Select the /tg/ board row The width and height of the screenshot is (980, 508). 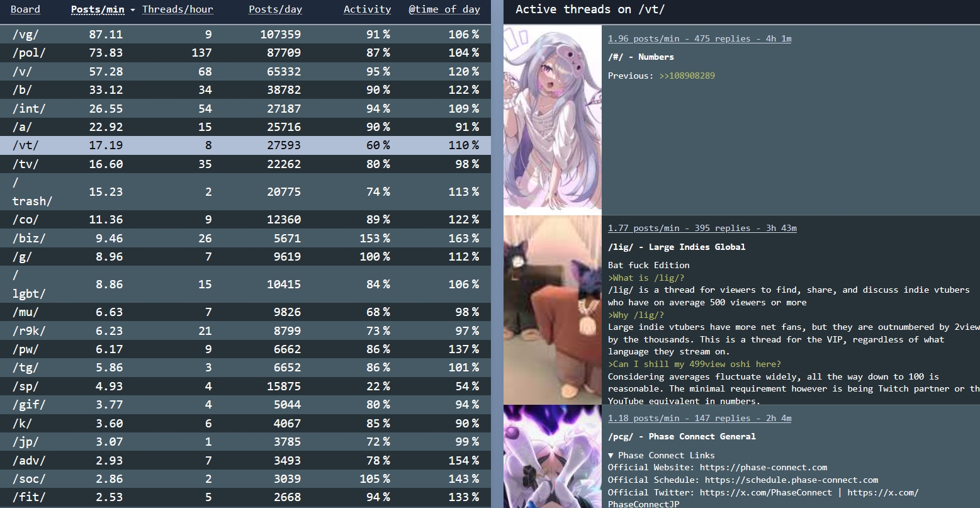point(245,368)
